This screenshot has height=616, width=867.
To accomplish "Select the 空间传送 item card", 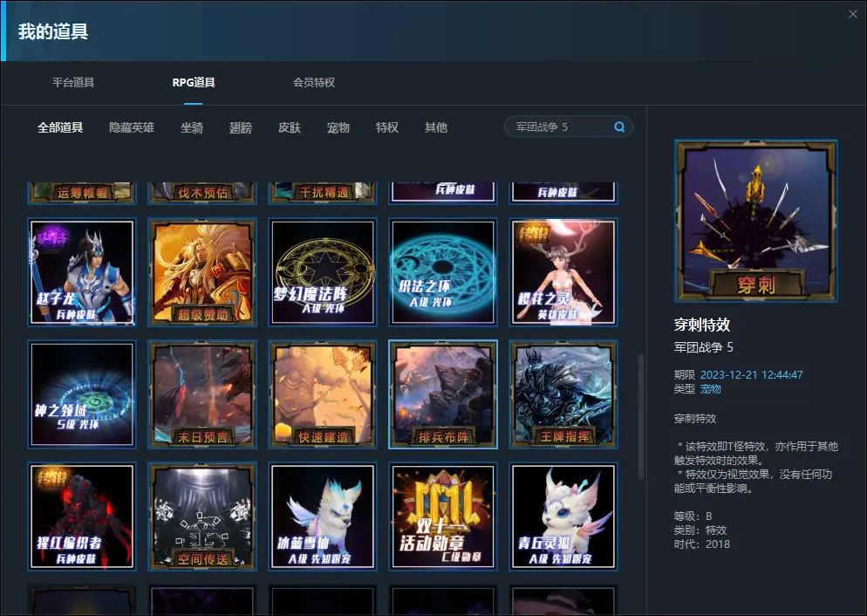I will pyautogui.click(x=202, y=517).
